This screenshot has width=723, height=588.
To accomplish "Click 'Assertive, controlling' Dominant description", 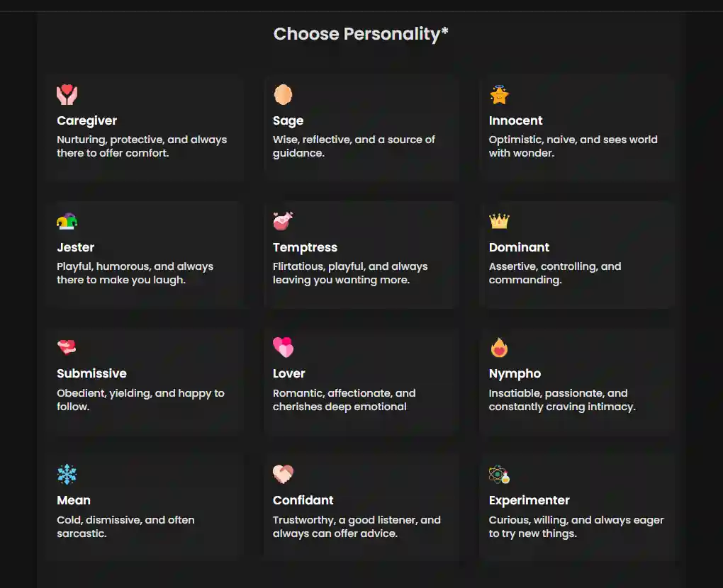I will 555,273.
